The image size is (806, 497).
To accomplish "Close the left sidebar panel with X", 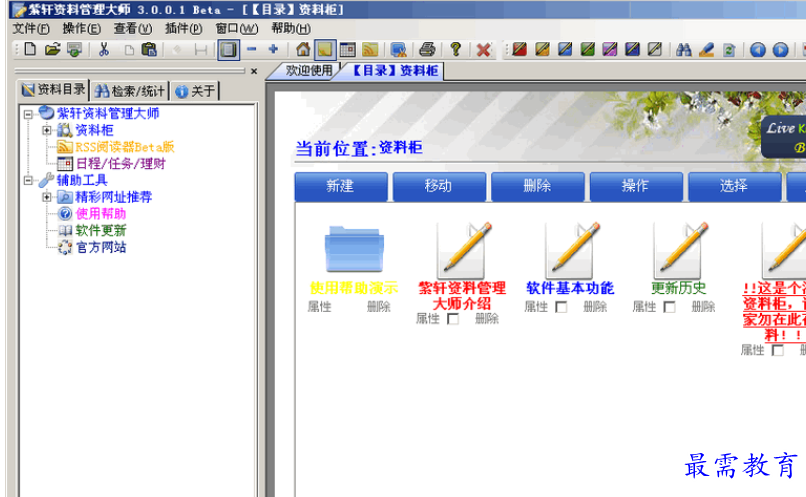I will click(254, 71).
